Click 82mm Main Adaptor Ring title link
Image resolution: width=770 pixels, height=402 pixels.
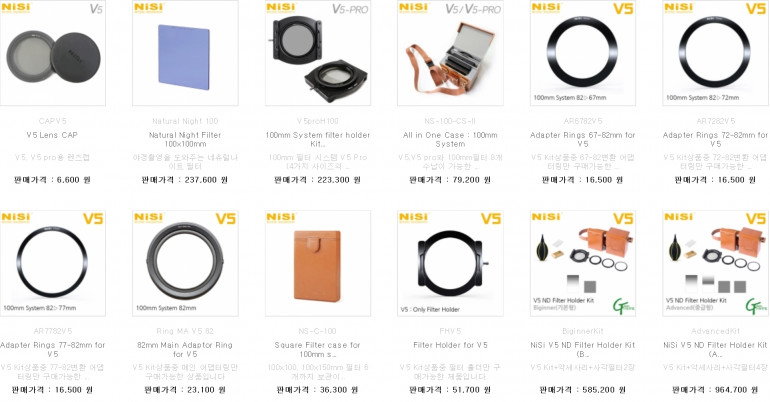pyautogui.click(x=185, y=349)
